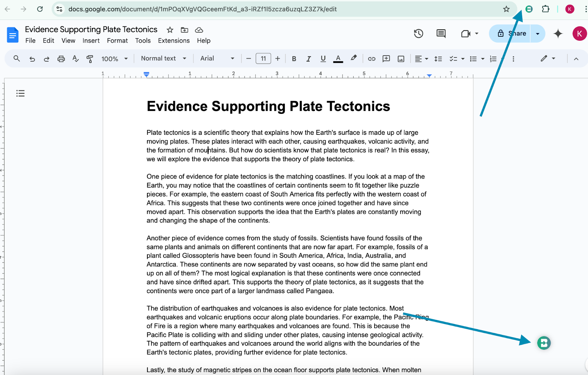
Task: Click the paint format roller icon
Action: point(90,59)
